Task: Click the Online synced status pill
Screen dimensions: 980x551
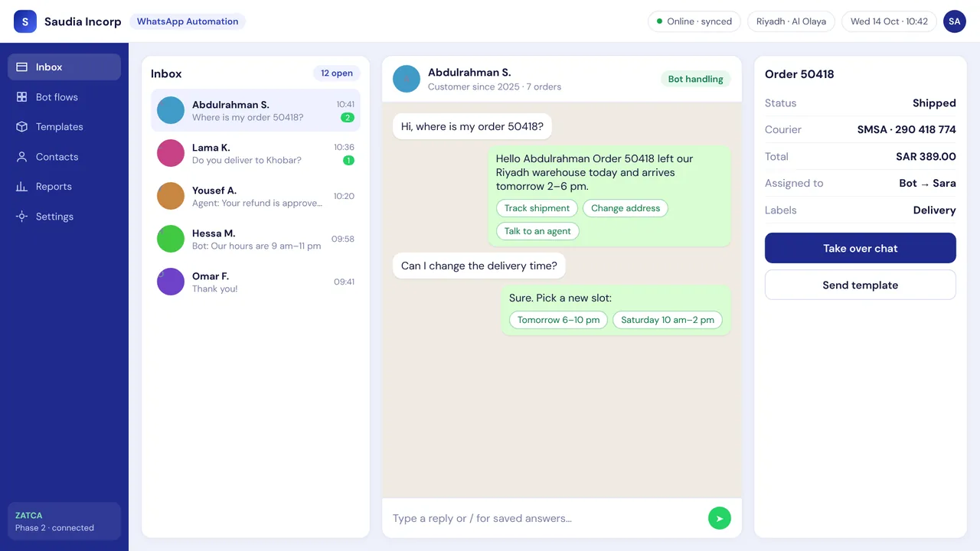Action: click(694, 21)
